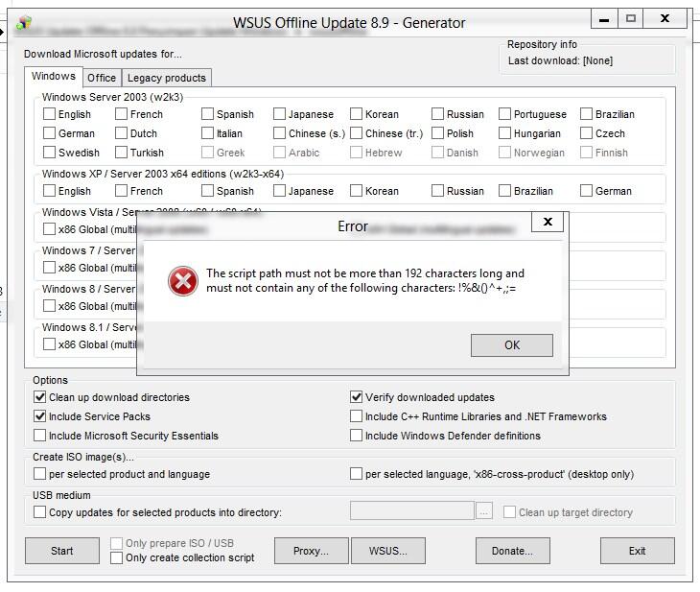Tick the Polish checkbox
Image resolution: width=700 pixels, height=592 pixels.
tap(437, 133)
